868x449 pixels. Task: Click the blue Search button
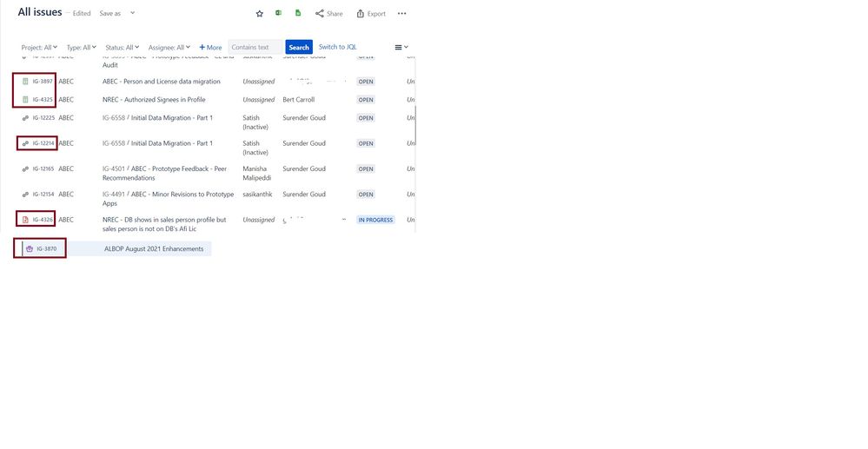[299, 47]
